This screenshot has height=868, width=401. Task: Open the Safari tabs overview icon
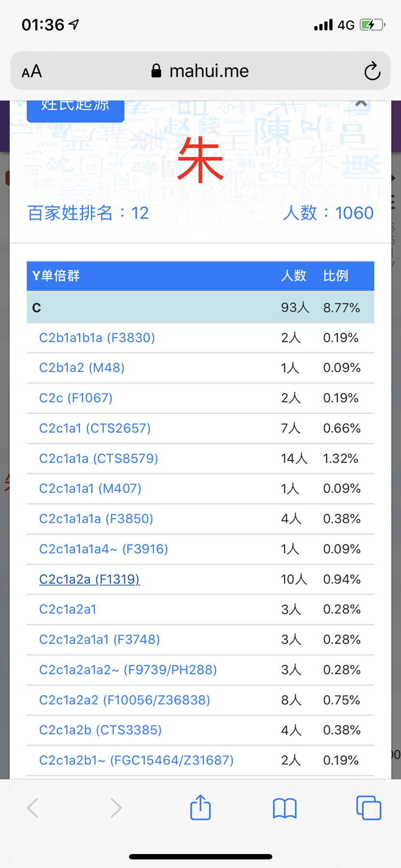coord(369,807)
